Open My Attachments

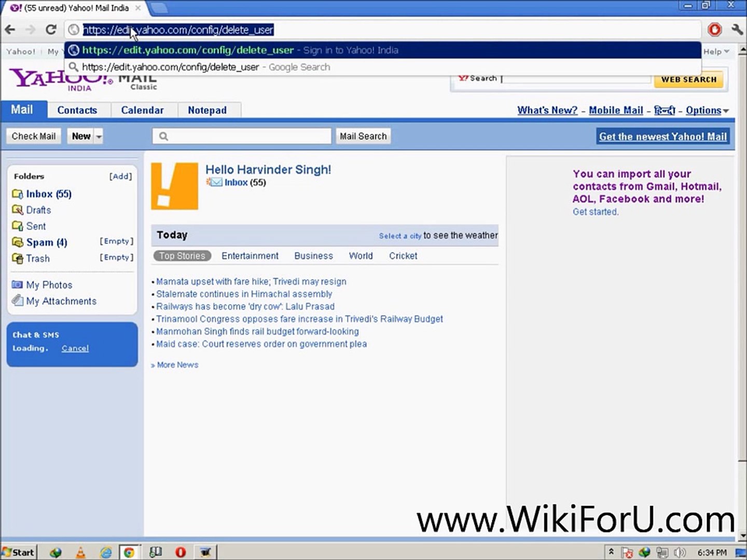pyautogui.click(x=61, y=301)
